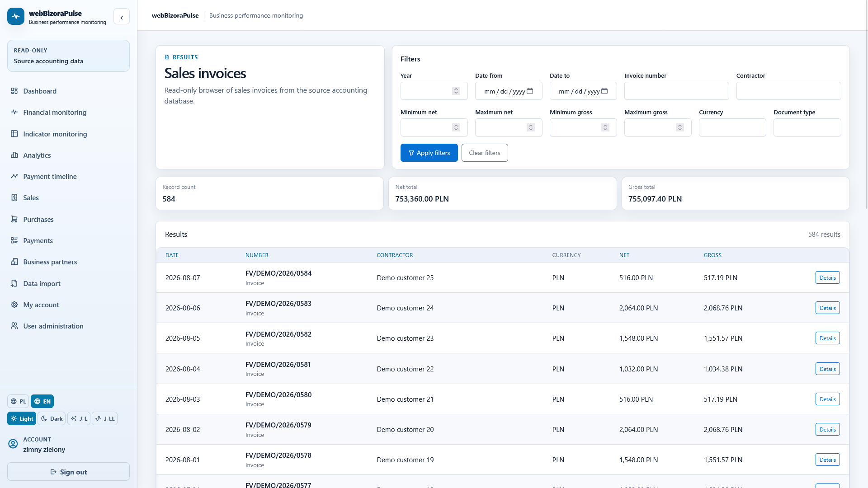Screen dimensions: 868x488
Task: Click the Payment timeline icon
Action: click(14, 176)
